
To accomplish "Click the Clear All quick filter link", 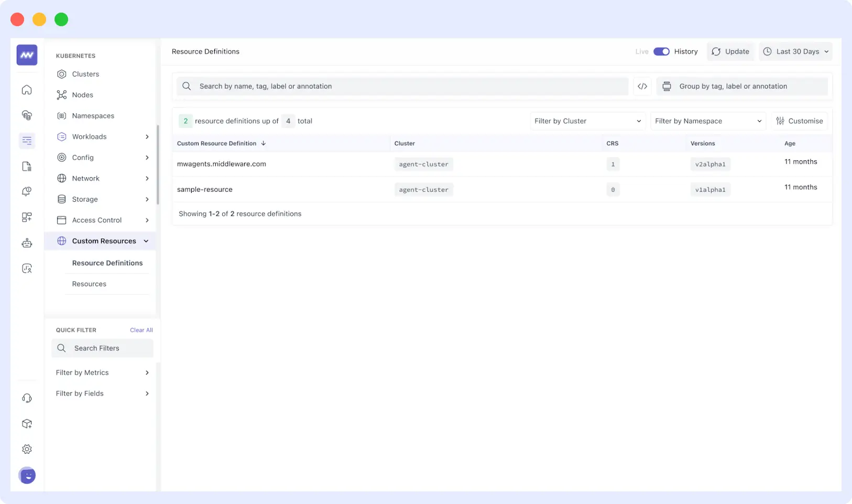I will 141,330.
